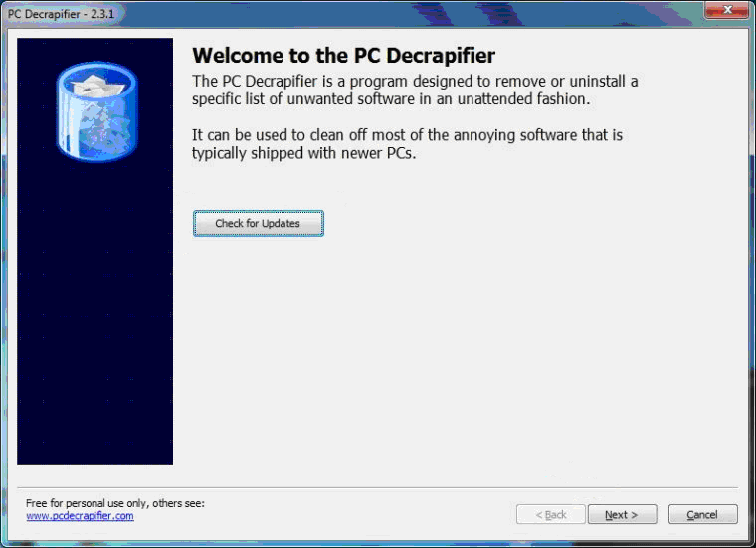Screen dimensions: 756x548
Task: Proceed with the Next > button
Action: [x=622, y=514]
